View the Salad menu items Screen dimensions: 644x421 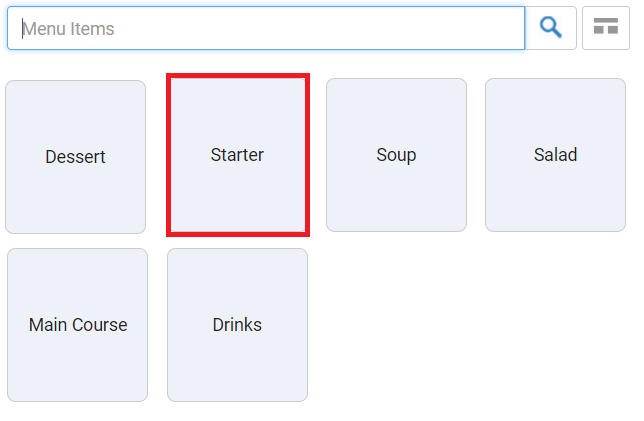(555, 155)
